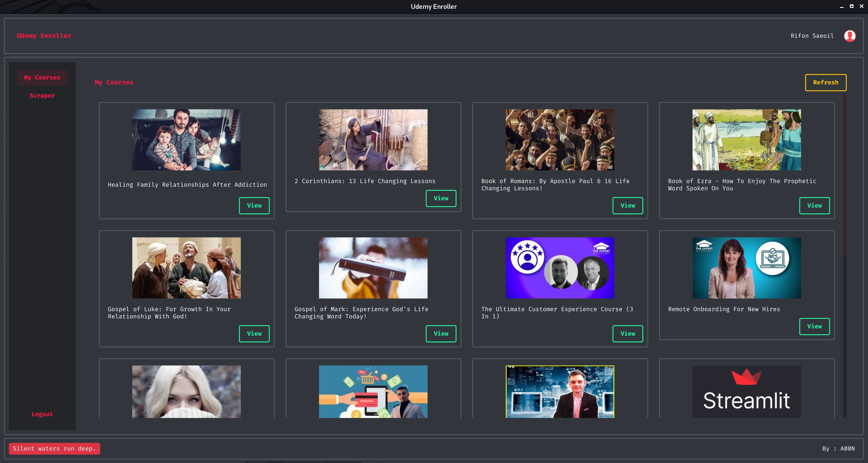The width and height of the screenshot is (868, 463).
Task: Click the Silent waters run deep status message
Action: [54, 449]
